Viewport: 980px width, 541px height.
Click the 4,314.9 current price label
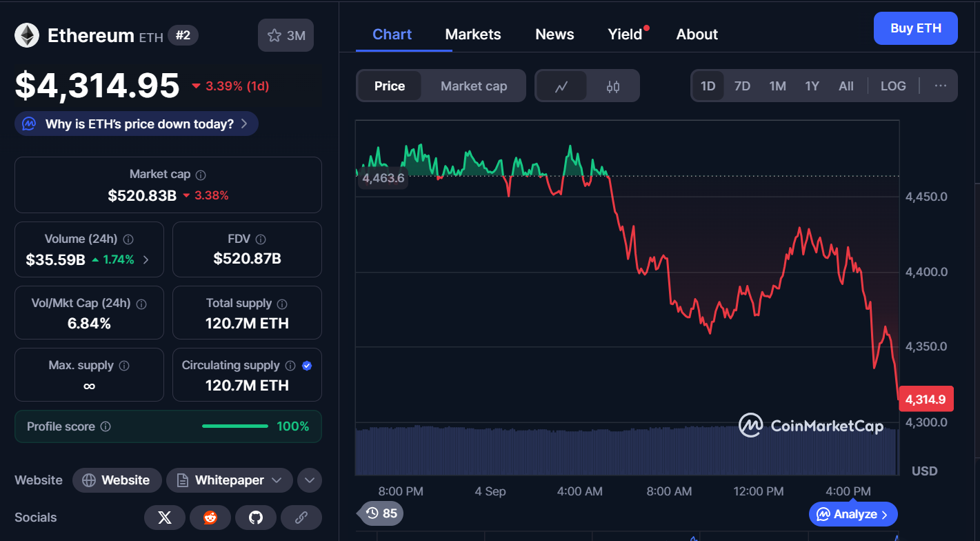(x=926, y=399)
